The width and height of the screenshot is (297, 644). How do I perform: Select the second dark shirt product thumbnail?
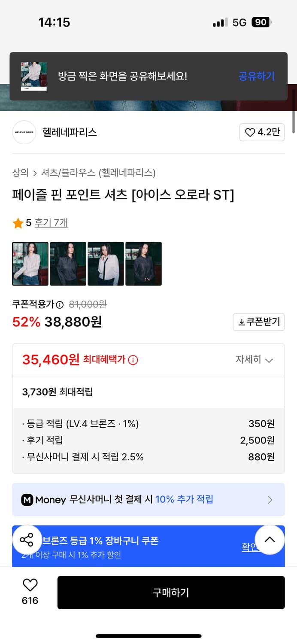(x=68, y=263)
